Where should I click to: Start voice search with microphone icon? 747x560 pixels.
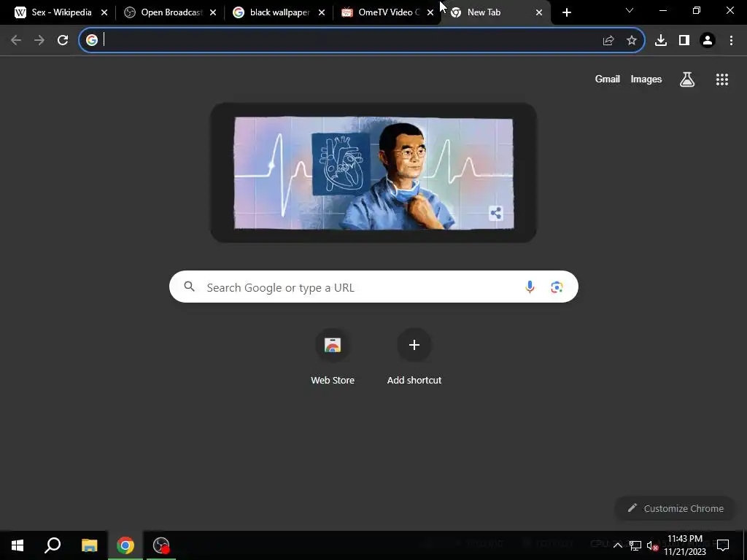tap(530, 287)
